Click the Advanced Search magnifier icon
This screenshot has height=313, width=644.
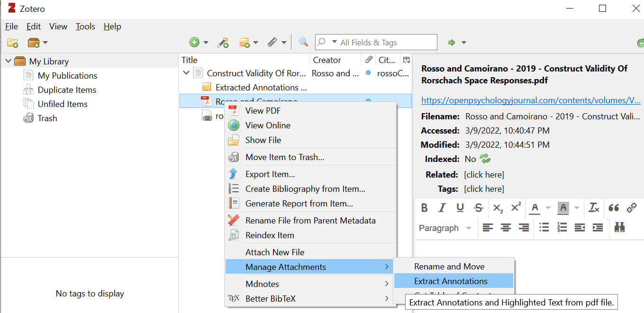[303, 42]
